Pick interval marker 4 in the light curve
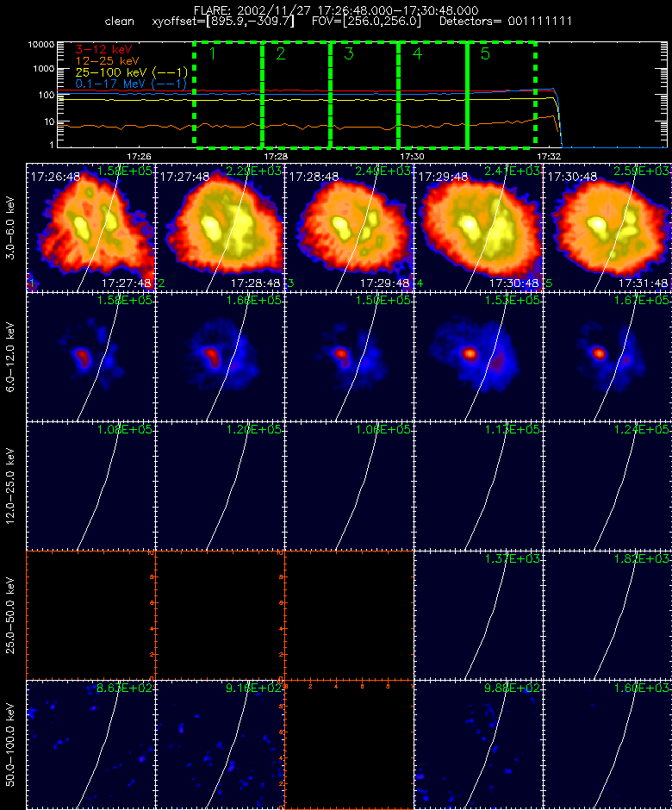This screenshot has height=810, width=672. click(417, 53)
